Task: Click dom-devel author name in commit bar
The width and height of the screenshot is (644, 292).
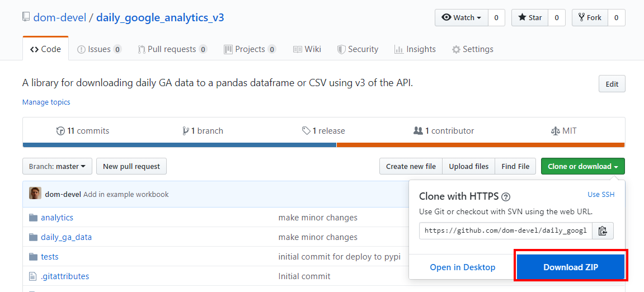Action: pos(63,194)
